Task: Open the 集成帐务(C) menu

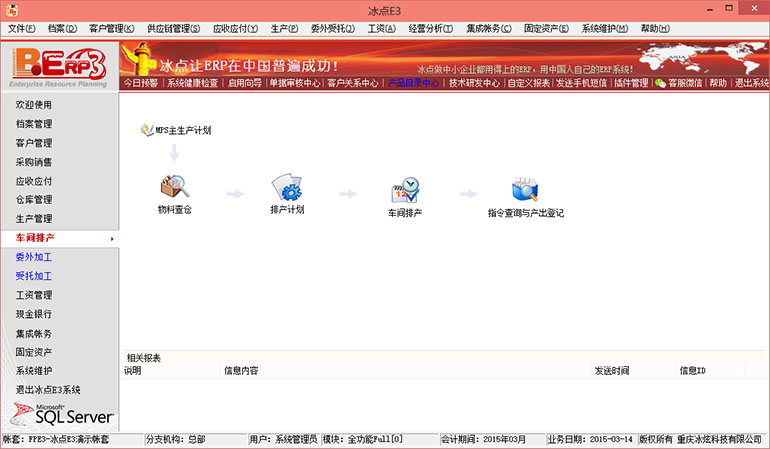Action: tap(489, 28)
